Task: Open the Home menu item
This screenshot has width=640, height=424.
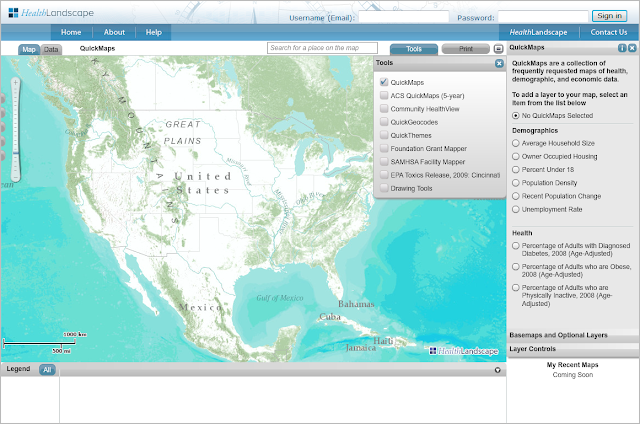Action: (x=71, y=32)
